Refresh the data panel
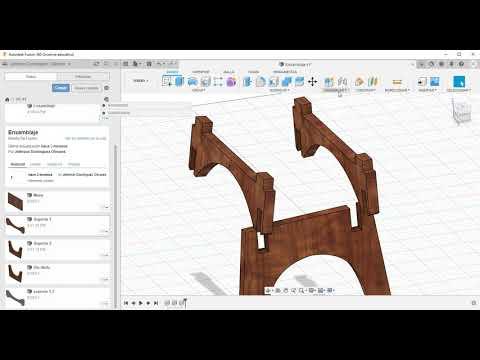 click(x=96, y=64)
